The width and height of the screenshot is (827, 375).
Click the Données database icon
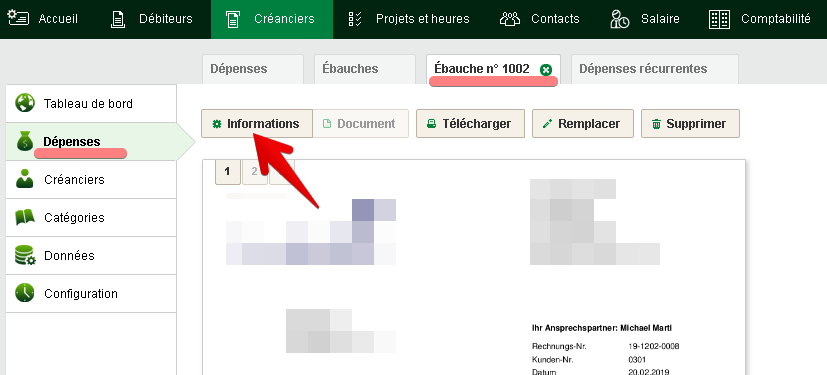[x=25, y=255]
